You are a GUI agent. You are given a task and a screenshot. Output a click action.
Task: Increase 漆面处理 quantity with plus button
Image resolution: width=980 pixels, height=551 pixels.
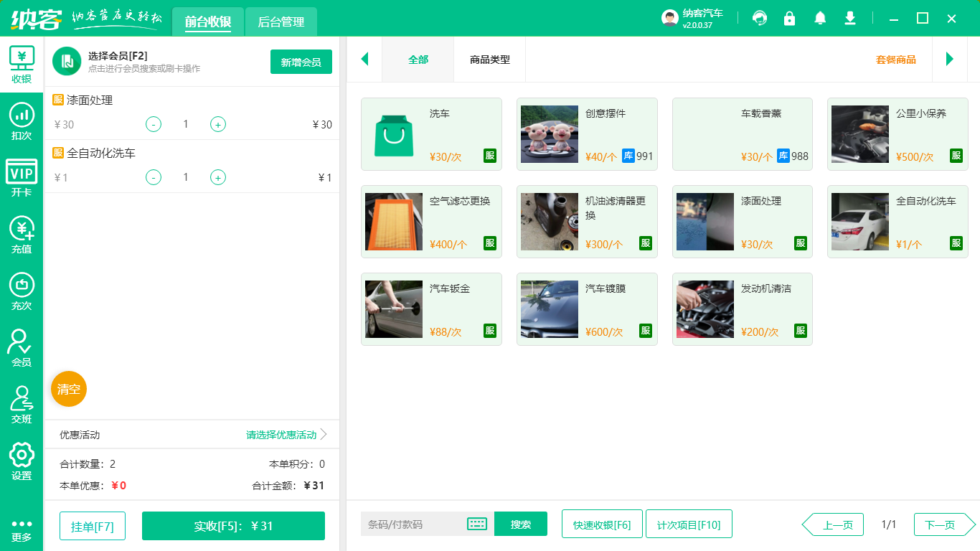(217, 124)
